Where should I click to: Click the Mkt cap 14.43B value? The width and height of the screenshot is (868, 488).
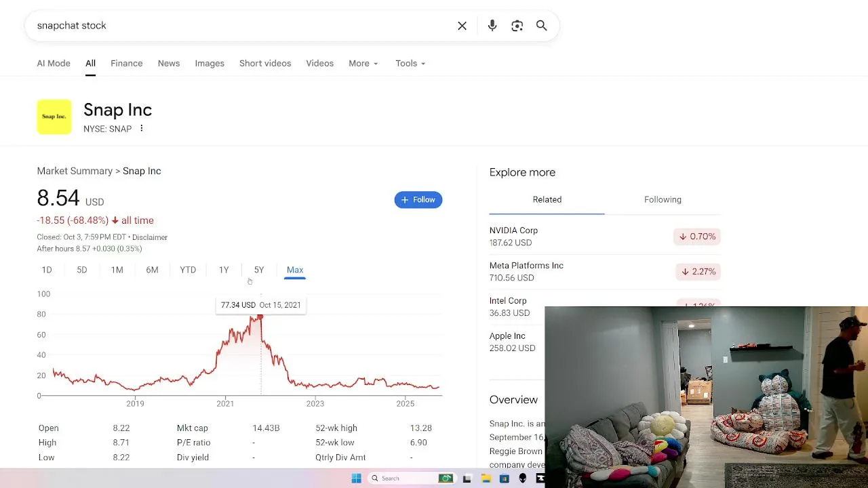[x=266, y=428]
